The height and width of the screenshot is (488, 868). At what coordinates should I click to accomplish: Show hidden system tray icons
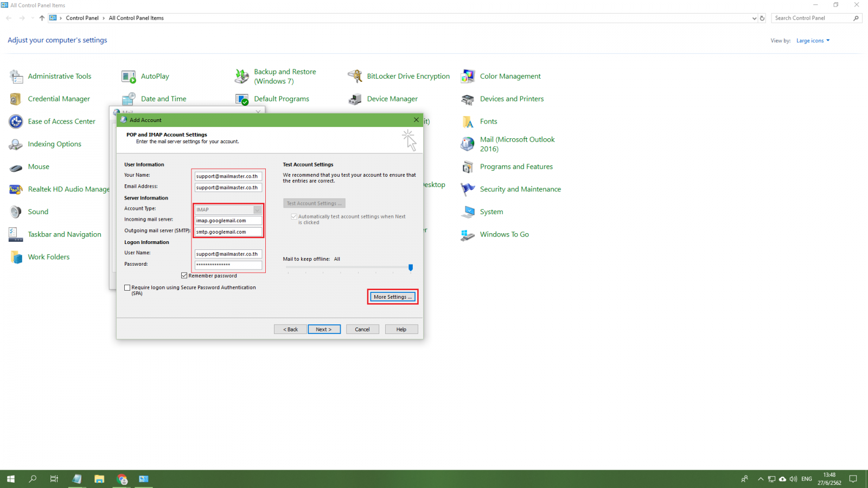tap(761, 479)
